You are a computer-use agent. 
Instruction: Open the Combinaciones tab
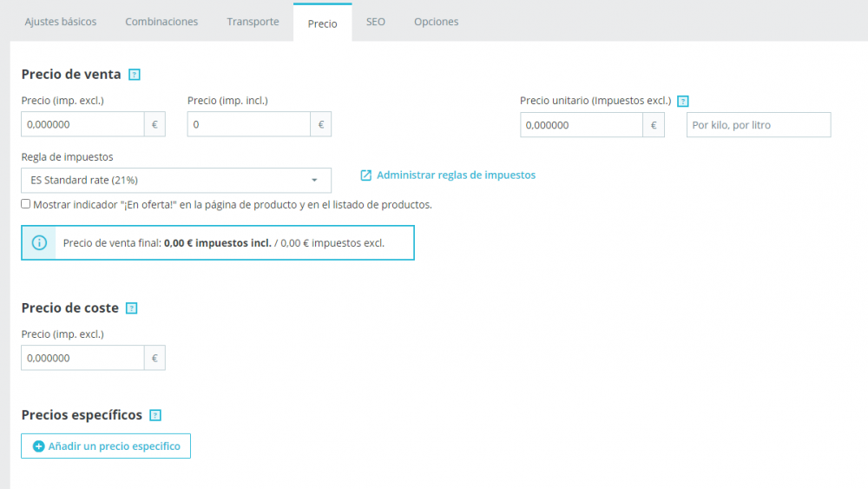tap(161, 22)
